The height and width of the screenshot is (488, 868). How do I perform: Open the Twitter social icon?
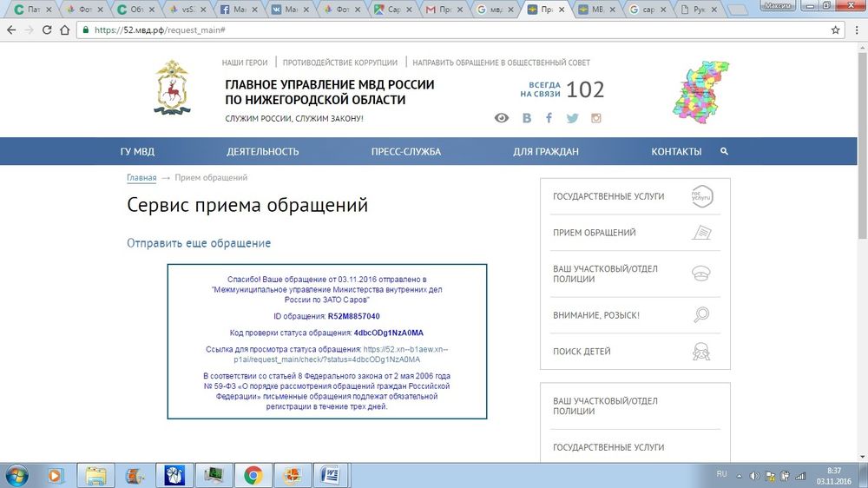[x=572, y=118]
